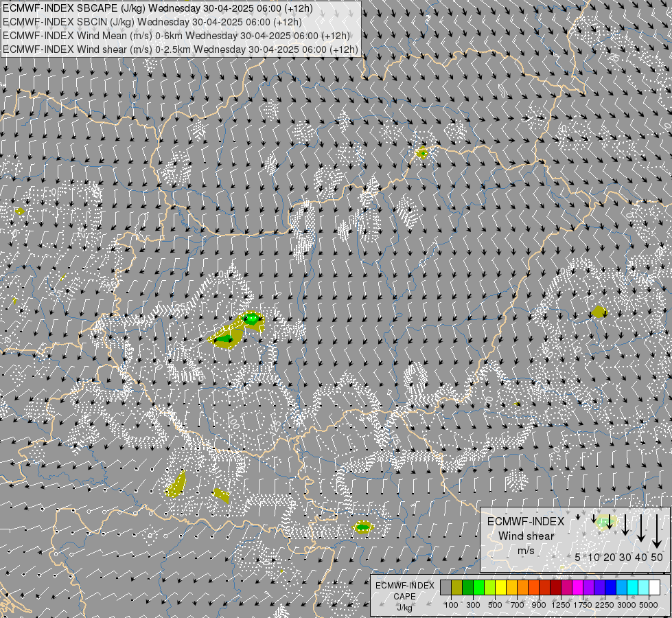Click the 300 tick label in CAPE legend
The image size is (672, 618).
click(x=473, y=605)
